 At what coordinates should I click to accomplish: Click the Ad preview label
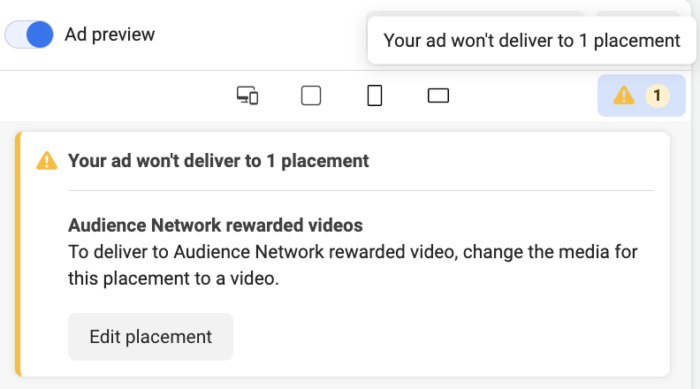(110, 34)
